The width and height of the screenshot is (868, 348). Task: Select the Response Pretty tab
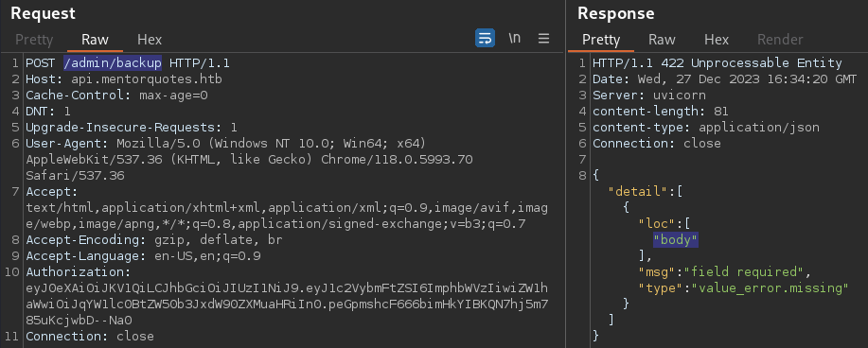tap(601, 40)
